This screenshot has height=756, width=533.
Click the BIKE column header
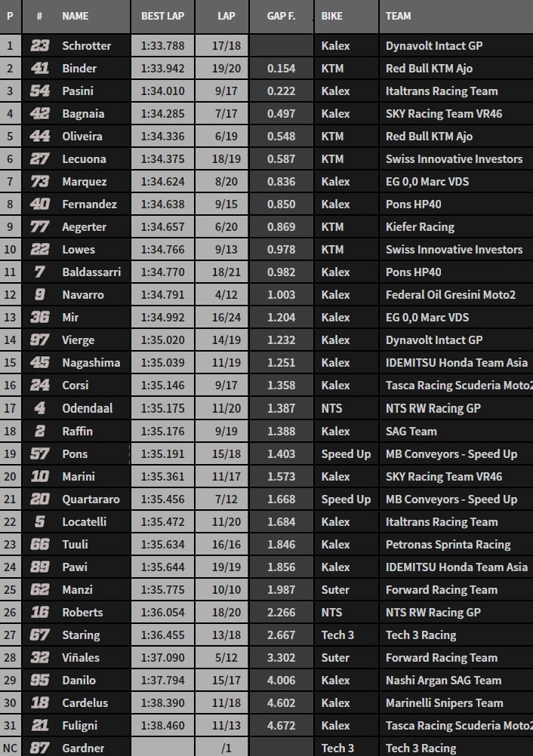click(x=331, y=15)
